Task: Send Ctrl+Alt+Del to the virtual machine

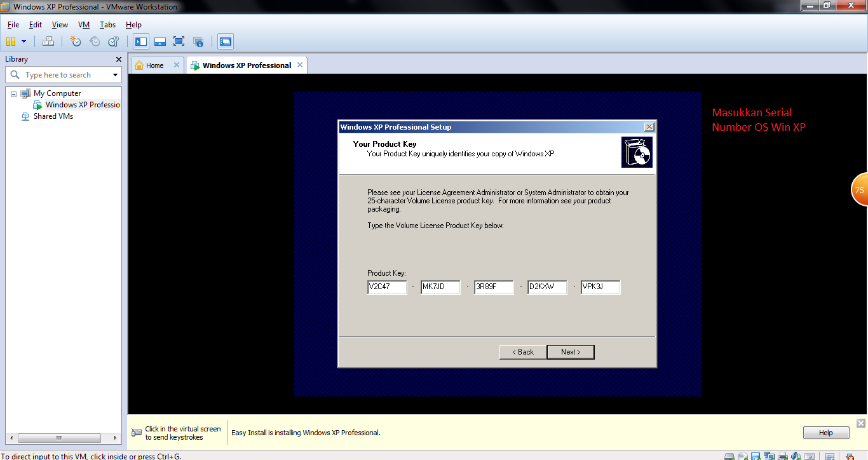Action: coord(48,41)
